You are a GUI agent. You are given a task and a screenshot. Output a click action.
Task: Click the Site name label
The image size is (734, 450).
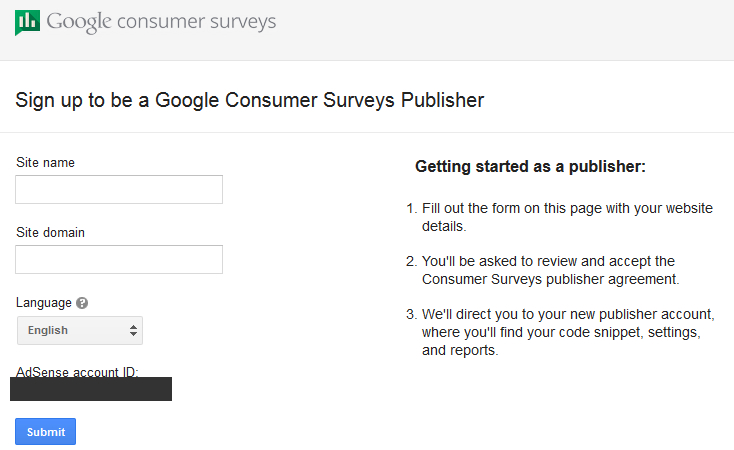click(45, 163)
